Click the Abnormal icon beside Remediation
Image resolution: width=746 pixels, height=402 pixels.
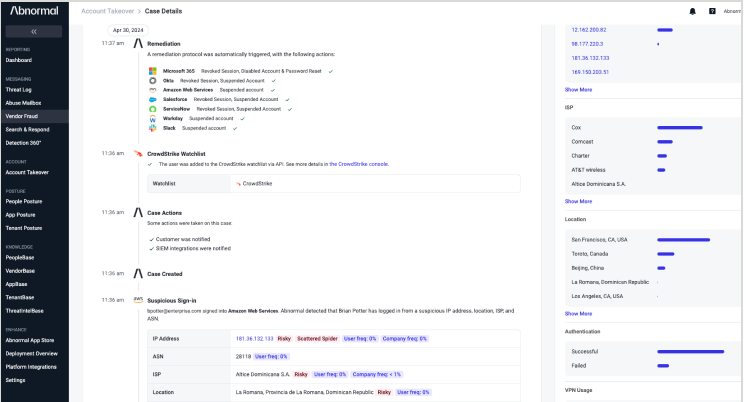coord(138,43)
